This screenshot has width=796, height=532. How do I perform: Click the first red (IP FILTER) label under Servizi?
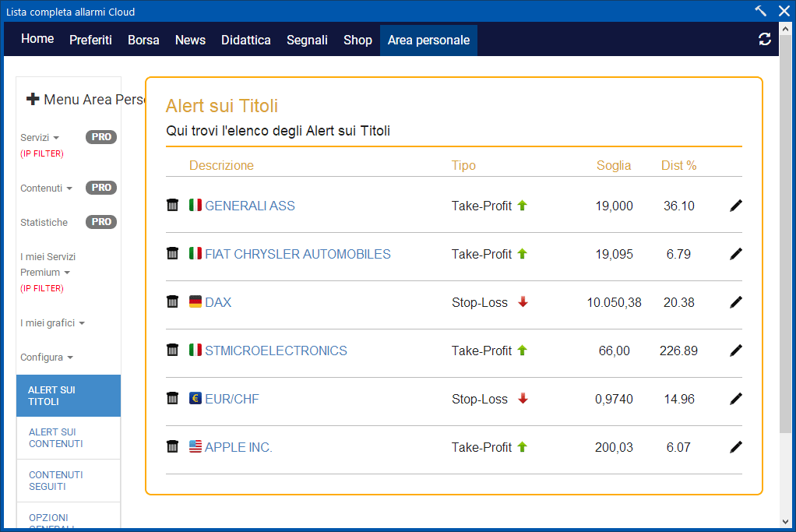click(x=41, y=153)
